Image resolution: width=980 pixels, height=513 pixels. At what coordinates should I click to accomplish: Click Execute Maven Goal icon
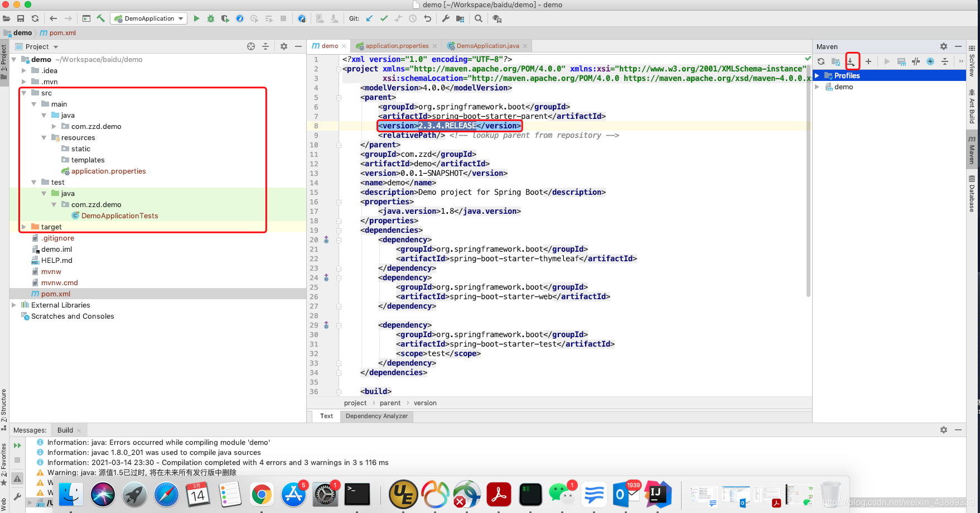[901, 61]
